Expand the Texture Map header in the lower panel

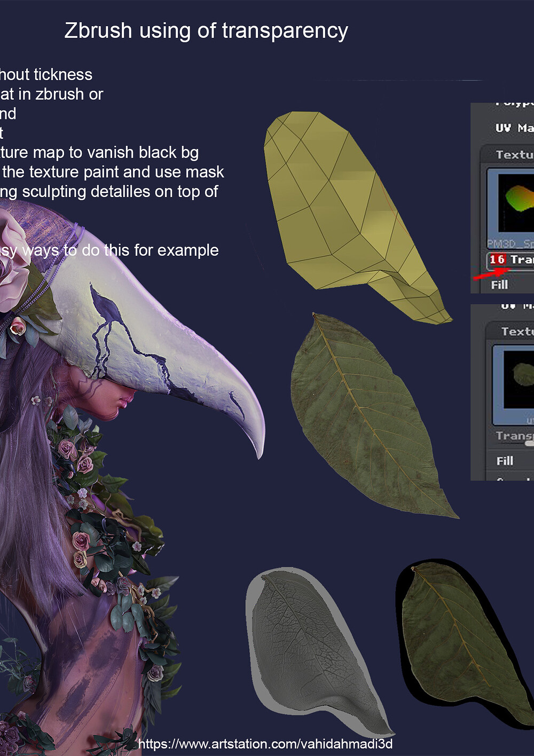tap(510, 332)
